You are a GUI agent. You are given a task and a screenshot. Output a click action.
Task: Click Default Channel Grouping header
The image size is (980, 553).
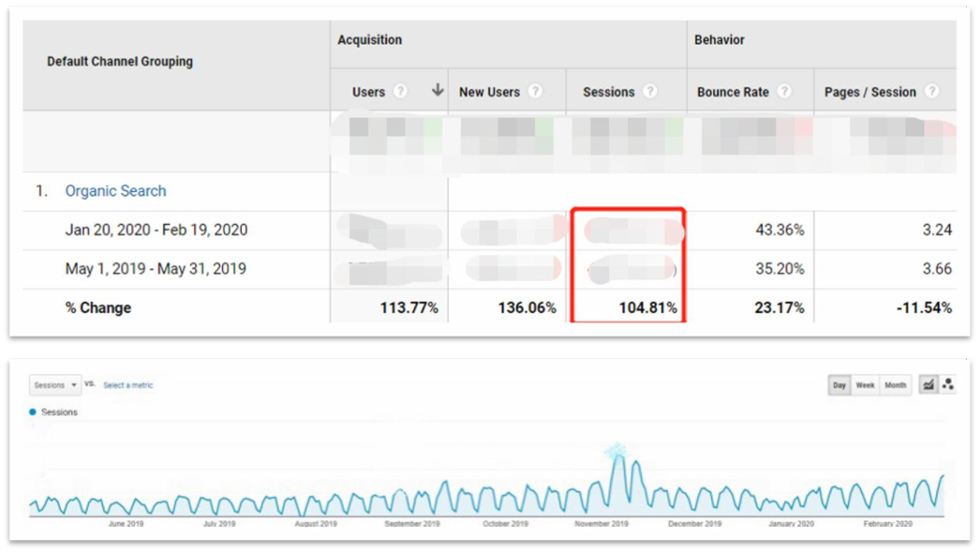pos(120,61)
